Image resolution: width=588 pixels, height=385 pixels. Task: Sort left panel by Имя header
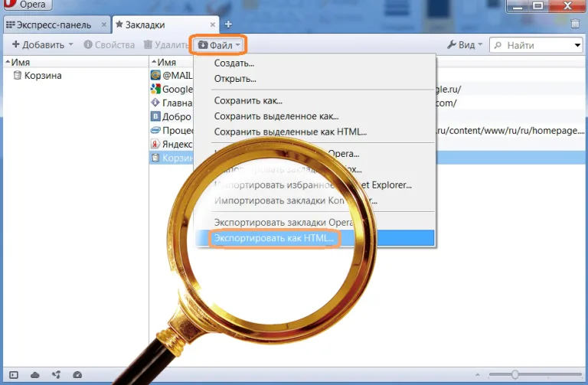click(76, 62)
